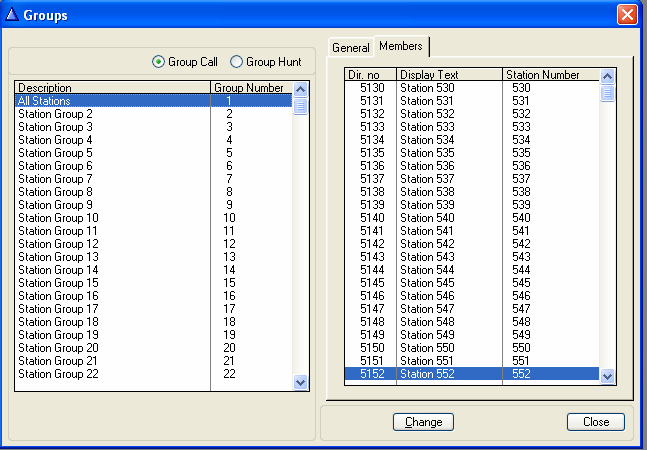647x450 pixels.
Task: Click the Groups window title bar icon
Action: point(12,15)
